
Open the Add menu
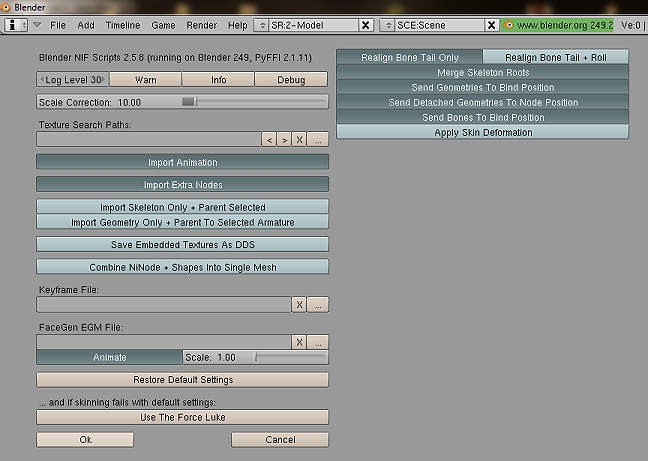pos(86,25)
